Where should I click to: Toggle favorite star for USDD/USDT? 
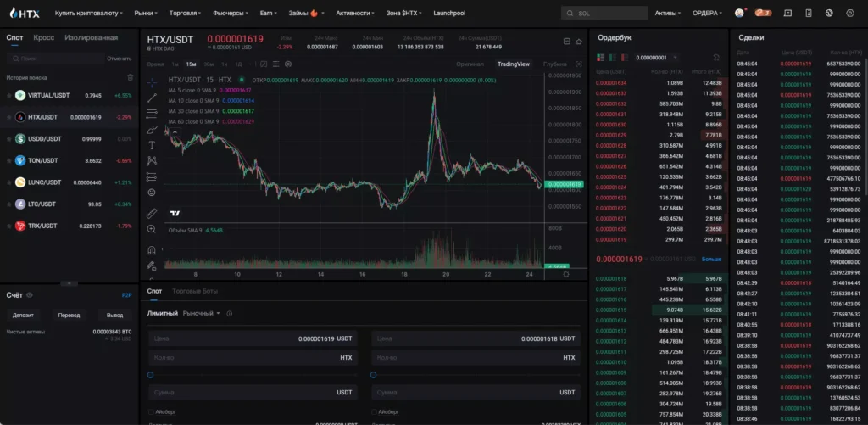8,139
